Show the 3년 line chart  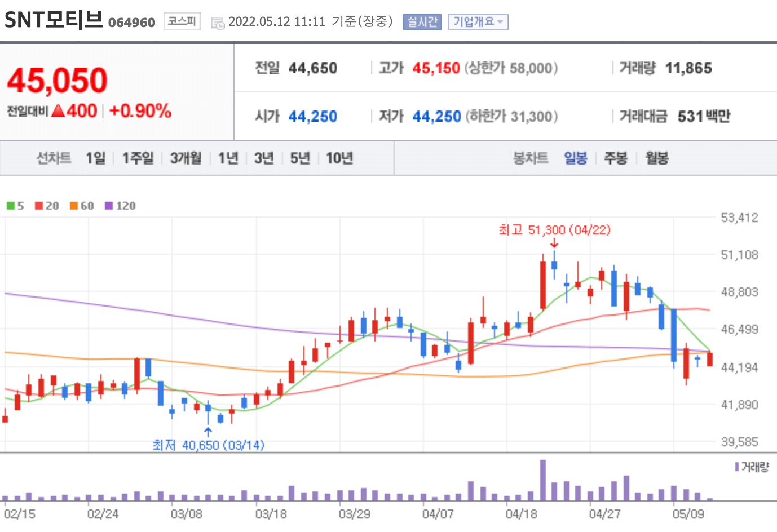point(264,158)
